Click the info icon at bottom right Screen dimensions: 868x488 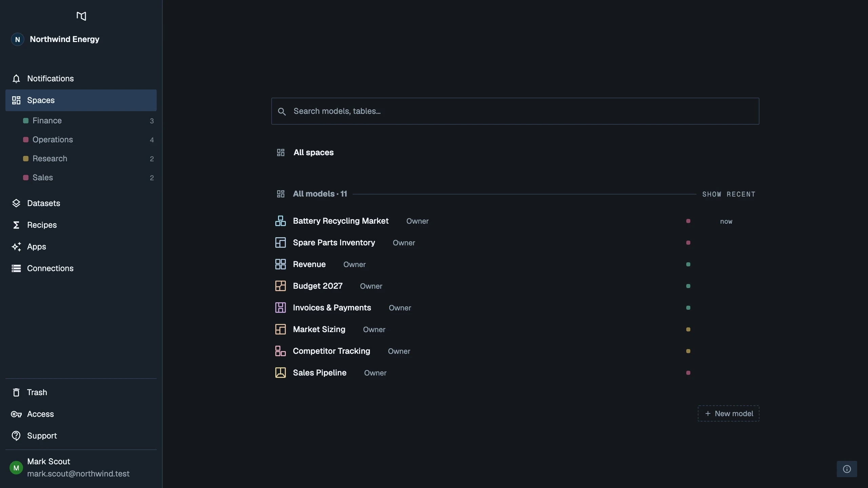847,469
